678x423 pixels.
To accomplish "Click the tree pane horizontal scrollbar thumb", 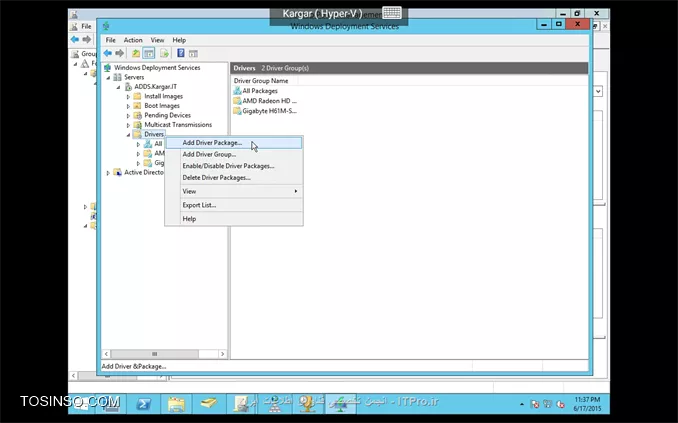I will tap(155, 354).
